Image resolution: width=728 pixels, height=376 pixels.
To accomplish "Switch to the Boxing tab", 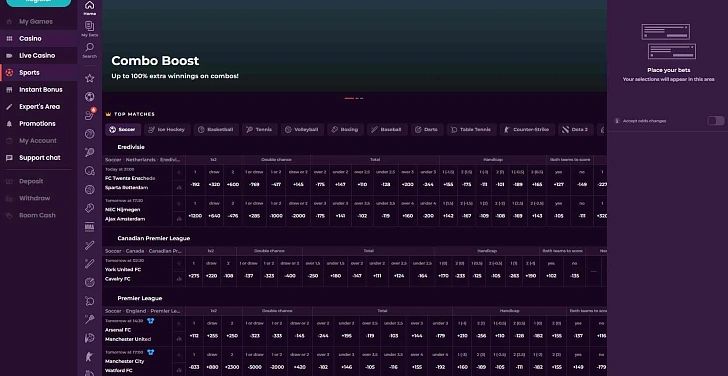I will point(345,130).
